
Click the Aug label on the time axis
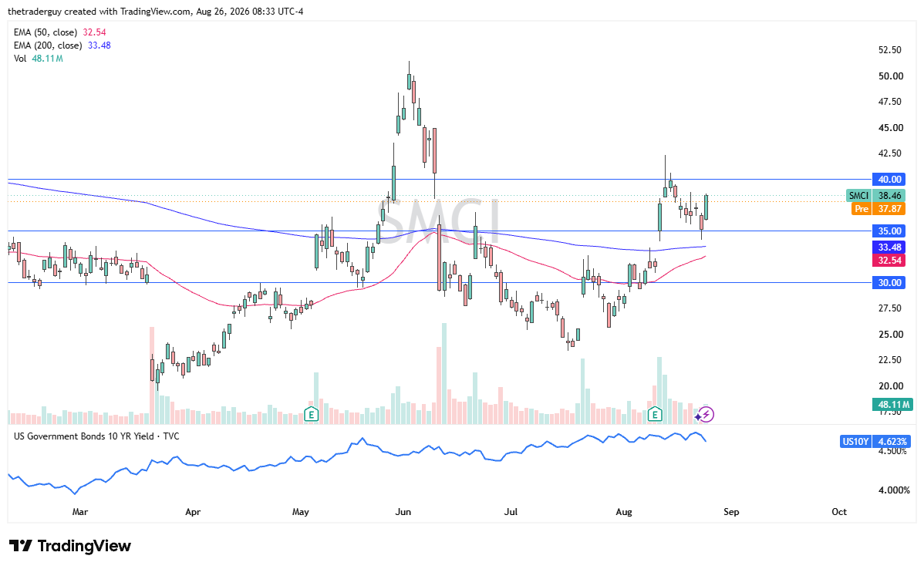624,512
